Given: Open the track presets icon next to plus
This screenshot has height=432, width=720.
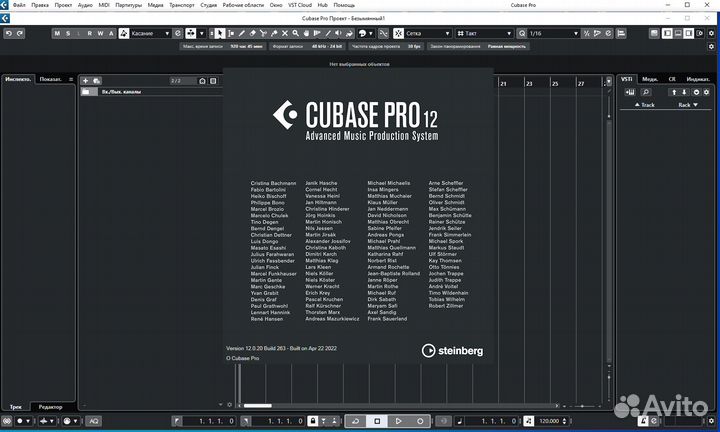Looking at the screenshot, I should (x=97, y=81).
